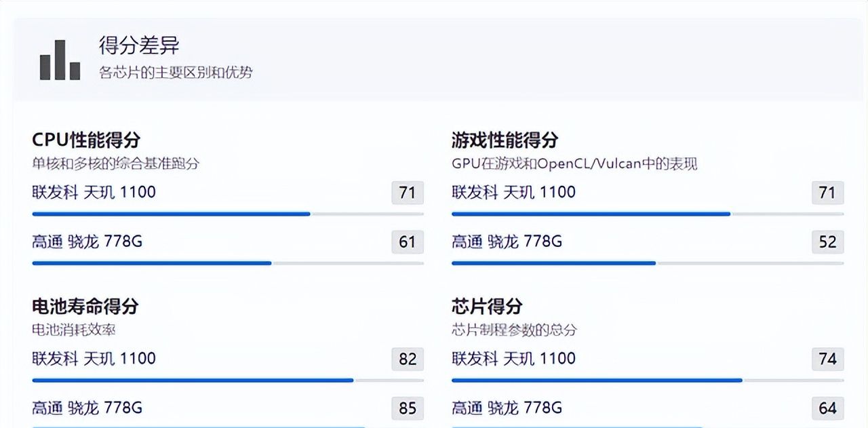
Task: Click score badge 52 for 骁龙 778G gaming
Action: coord(827,242)
